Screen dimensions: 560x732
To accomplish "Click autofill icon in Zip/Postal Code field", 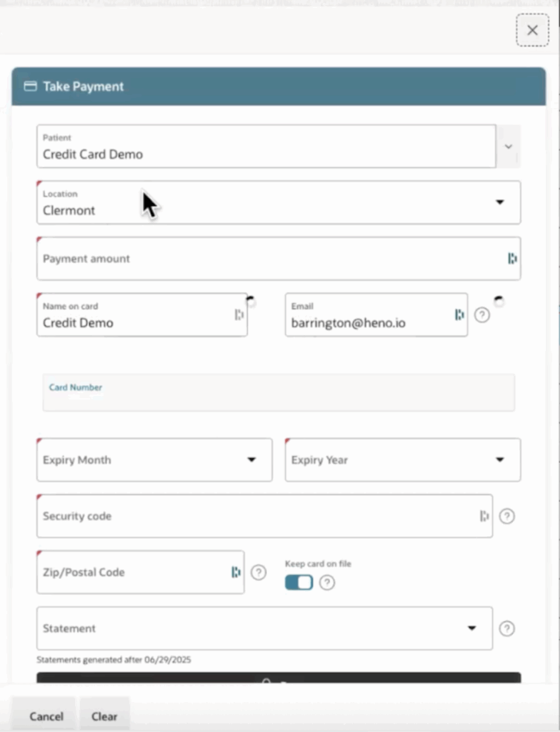I will (236, 573).
